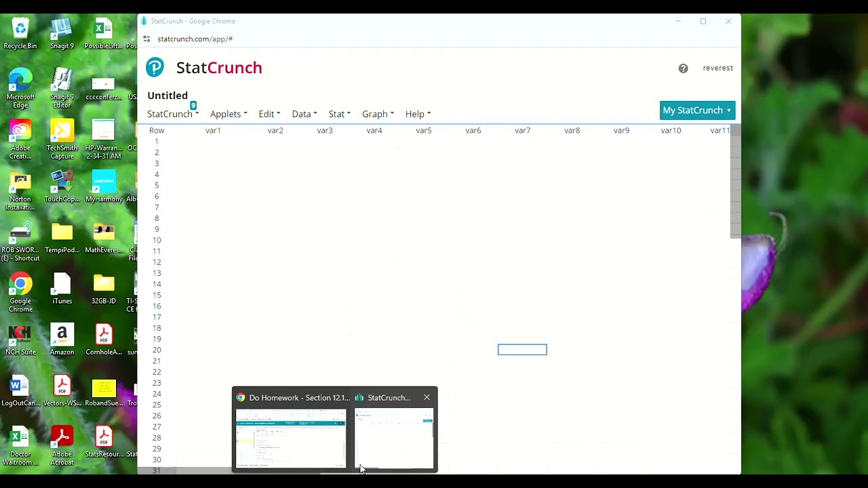
Task: Open the Amazon desktop shortcut
Action: (x=62, y=340)
